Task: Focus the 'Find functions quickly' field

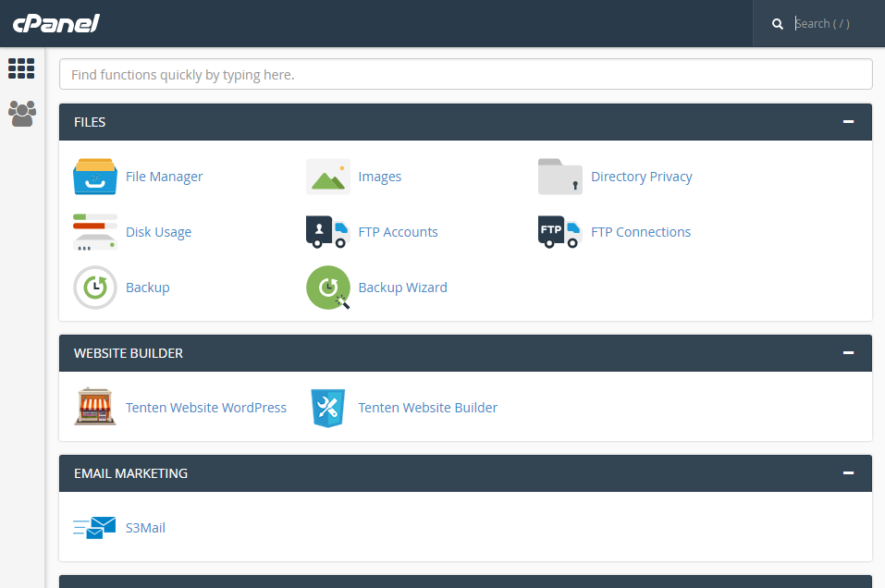Action: click(466, 74)
